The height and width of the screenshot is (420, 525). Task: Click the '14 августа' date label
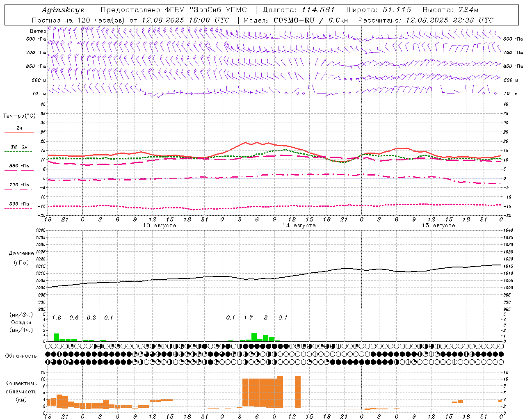pyautogui.click(x=299, y=226)
